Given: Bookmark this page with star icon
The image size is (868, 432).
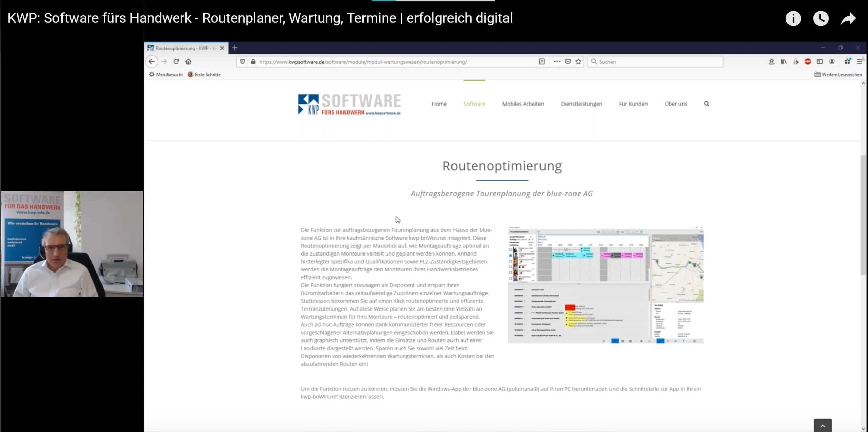Looking at the screenshot, I should (579, 61).
